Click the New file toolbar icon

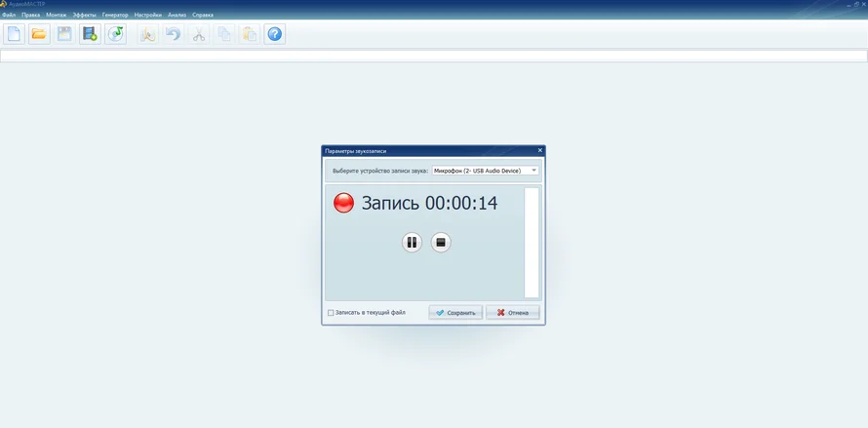[x=15, y=34]
